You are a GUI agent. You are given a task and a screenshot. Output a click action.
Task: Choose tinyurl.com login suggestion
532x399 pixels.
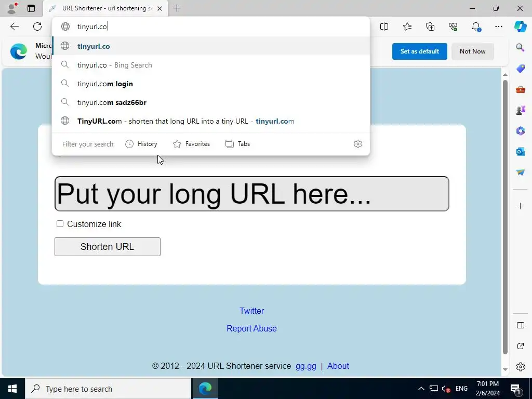click(x=211, y=84)
